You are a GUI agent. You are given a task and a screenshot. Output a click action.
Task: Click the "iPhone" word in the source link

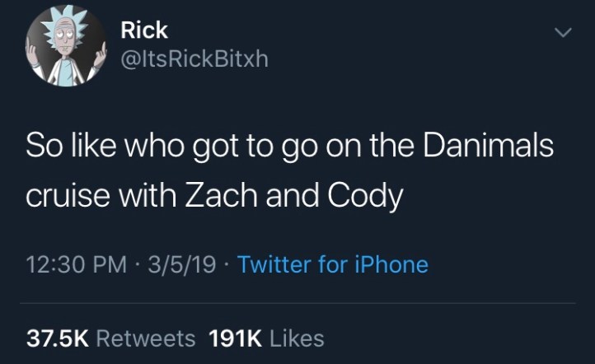click(391, 265)
